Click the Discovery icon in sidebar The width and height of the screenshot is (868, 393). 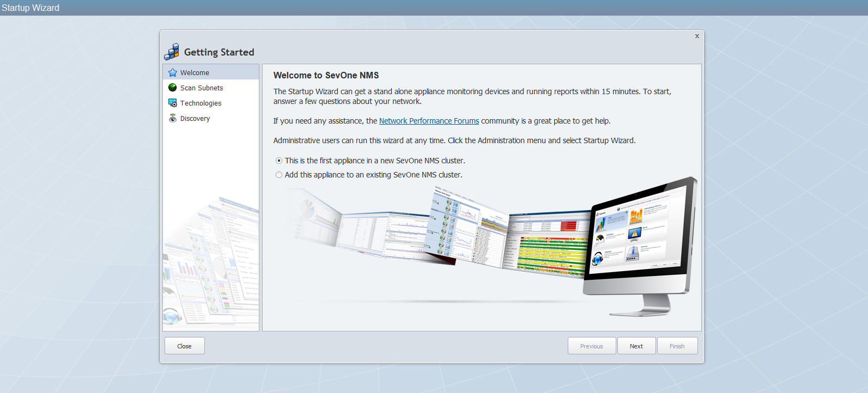pos(173,118)
